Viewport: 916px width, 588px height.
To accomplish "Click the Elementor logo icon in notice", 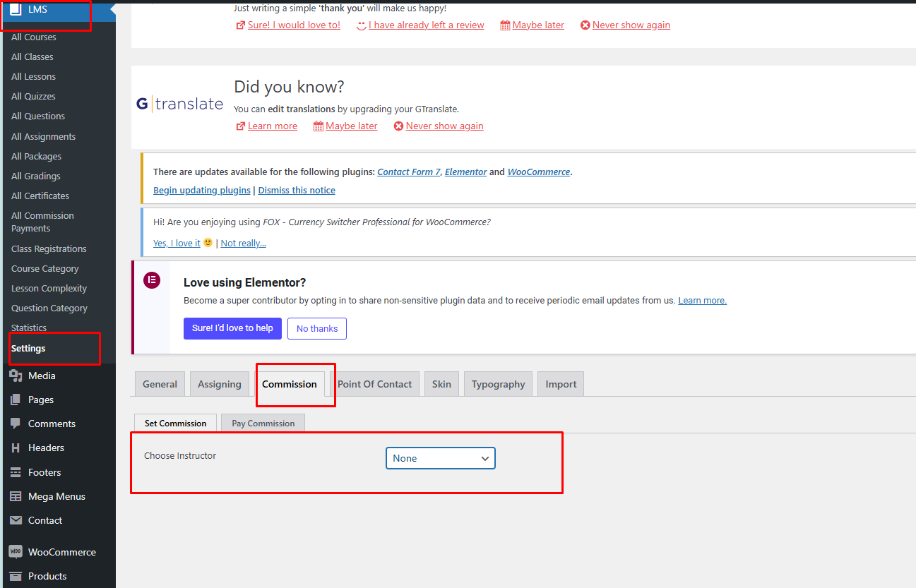I will [x=152, y=280].
